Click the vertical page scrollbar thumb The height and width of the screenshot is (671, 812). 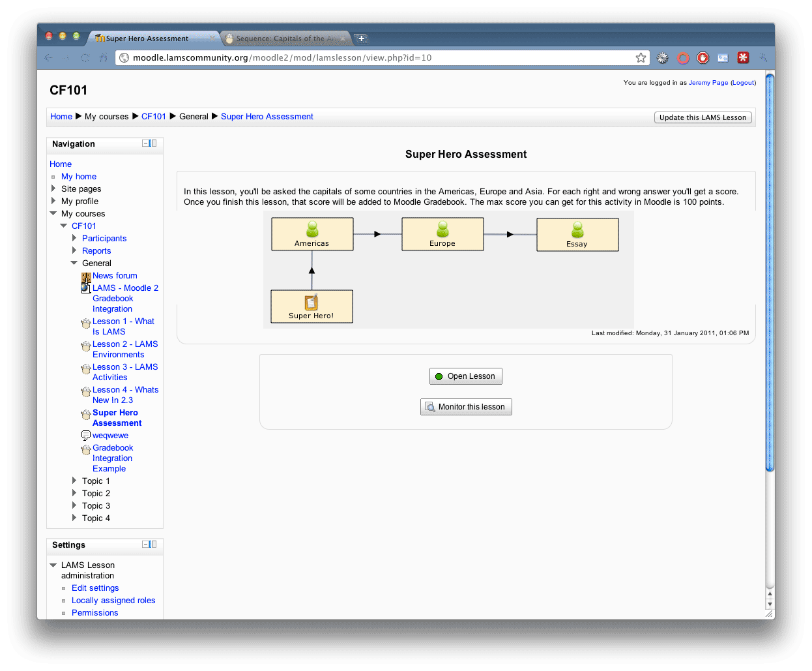click(770, 273)
